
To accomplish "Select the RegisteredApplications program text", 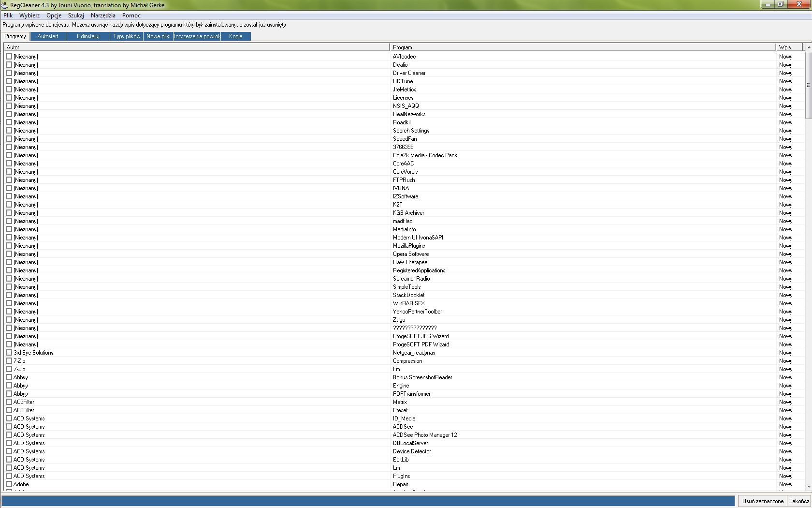I will tap(419, 270).
